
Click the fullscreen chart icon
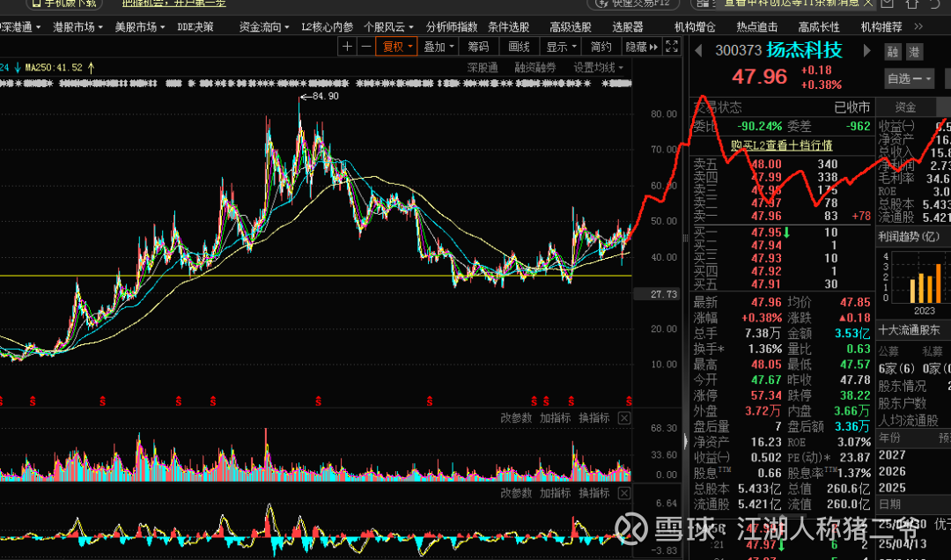671,47
